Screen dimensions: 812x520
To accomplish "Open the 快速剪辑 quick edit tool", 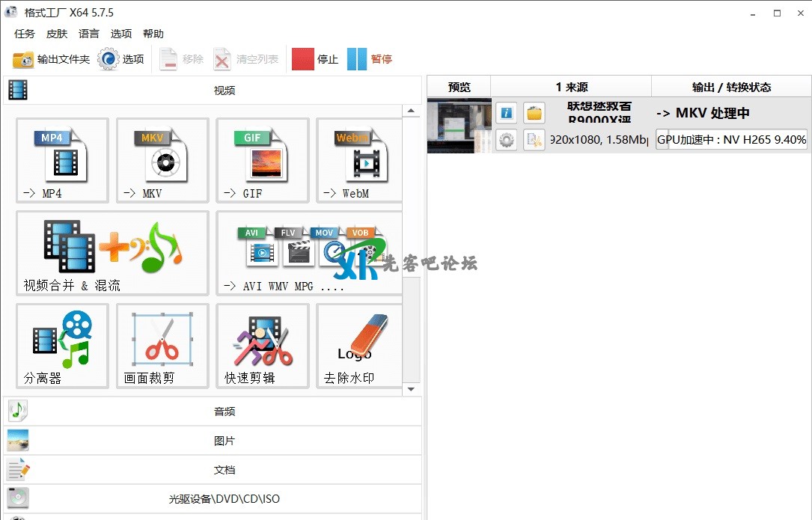I will click(x=262, y=346).
